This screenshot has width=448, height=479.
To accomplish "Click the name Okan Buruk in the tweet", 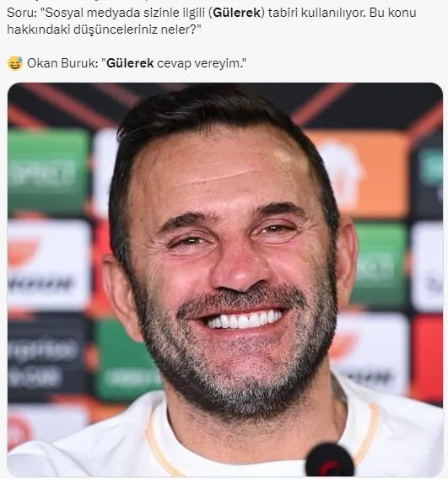I will pyautogui.click(x=61, y=63).
